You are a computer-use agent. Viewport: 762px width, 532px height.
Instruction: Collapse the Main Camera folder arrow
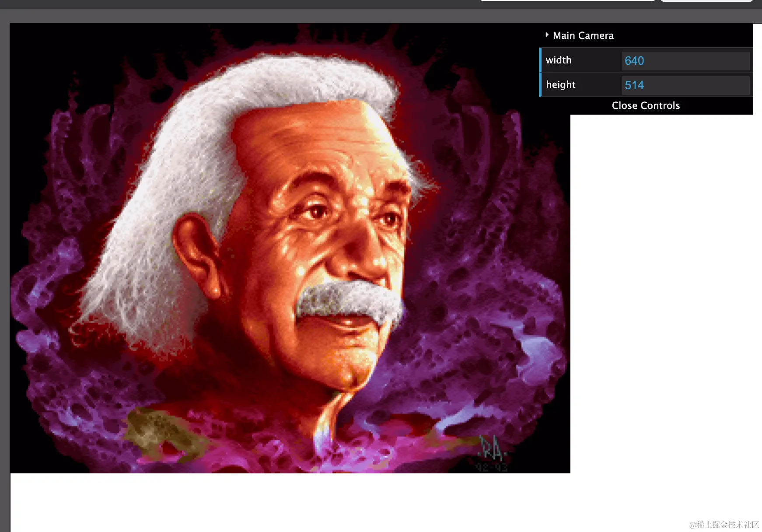pos(547,35)
